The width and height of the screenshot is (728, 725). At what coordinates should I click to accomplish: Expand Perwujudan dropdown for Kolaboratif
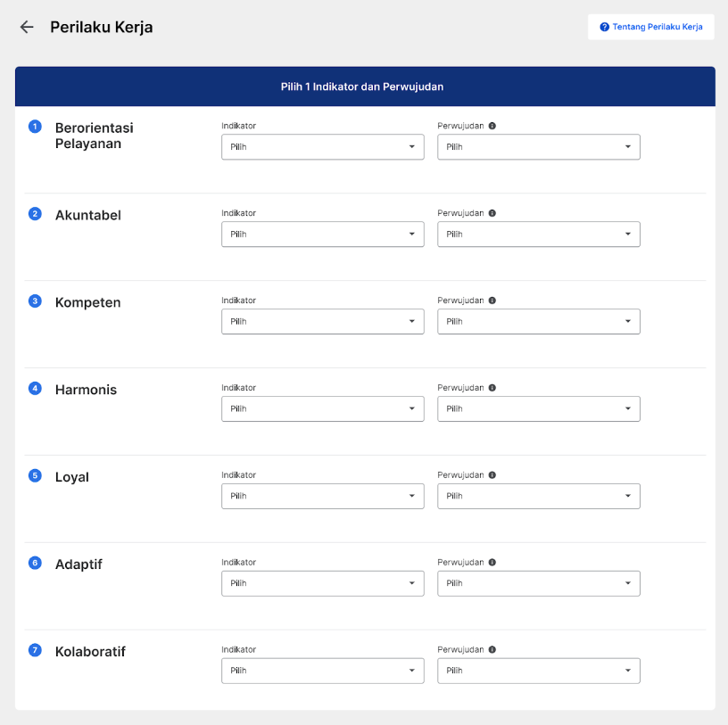(x=539, y=671)
